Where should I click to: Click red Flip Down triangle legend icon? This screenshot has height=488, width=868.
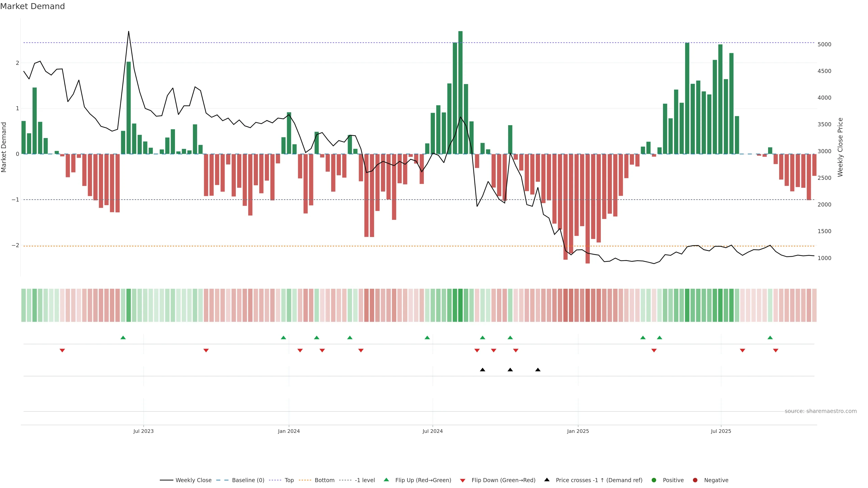tap(463, 481)
